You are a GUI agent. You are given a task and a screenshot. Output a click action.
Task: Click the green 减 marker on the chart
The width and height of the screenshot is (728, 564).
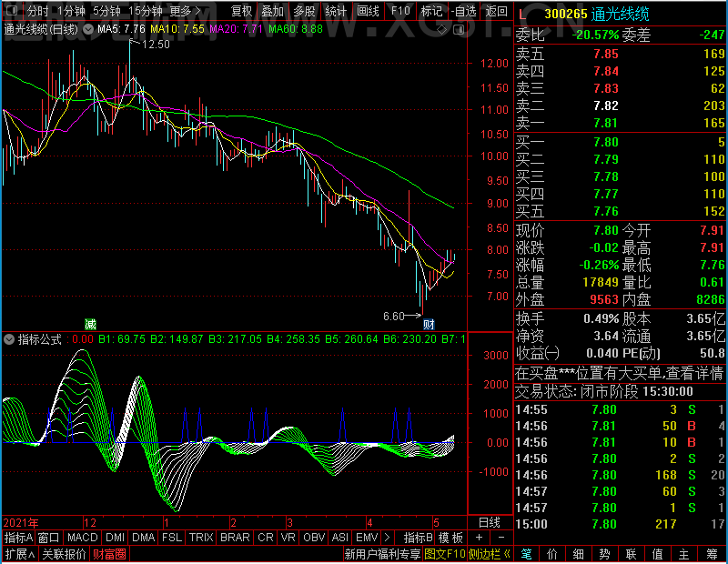(x=90, y=324)
